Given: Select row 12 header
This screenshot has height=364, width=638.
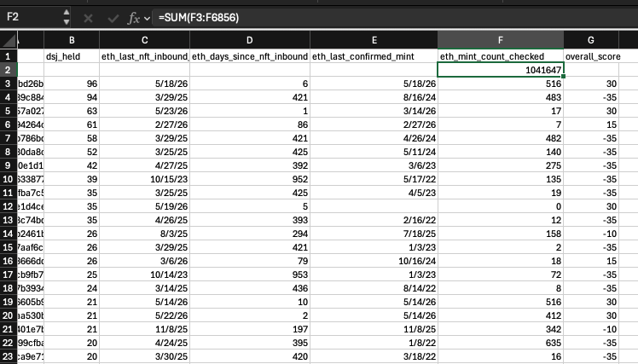Looking at the screenshot, I should pyautogui.click(x=9, y=206).
